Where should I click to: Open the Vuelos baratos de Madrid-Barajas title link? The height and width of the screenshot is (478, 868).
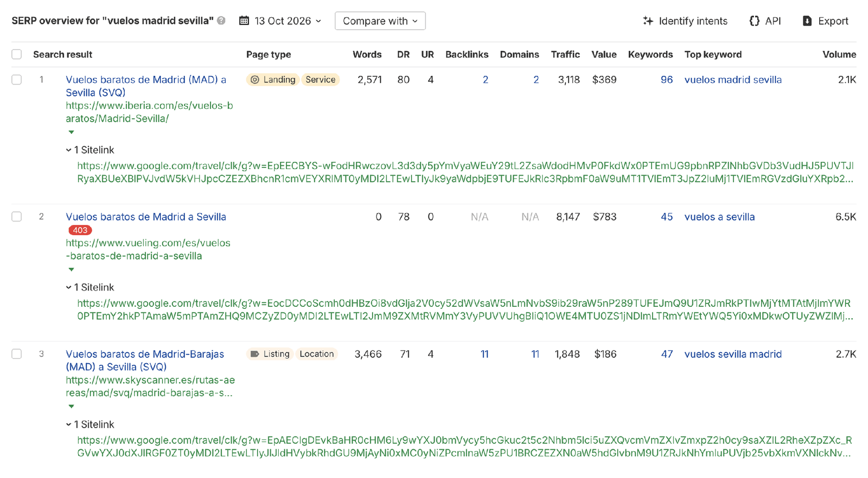[x=145, y=360]
